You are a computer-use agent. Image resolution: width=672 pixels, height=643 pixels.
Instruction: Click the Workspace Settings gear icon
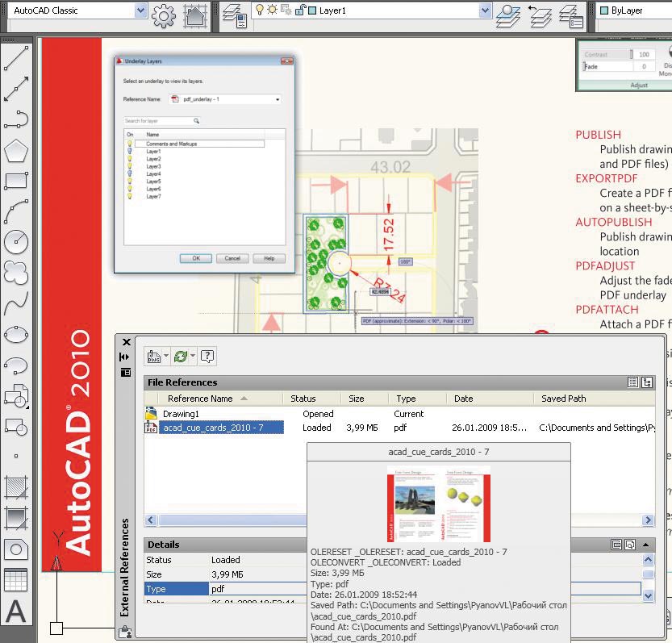click(x=163, y=16)
